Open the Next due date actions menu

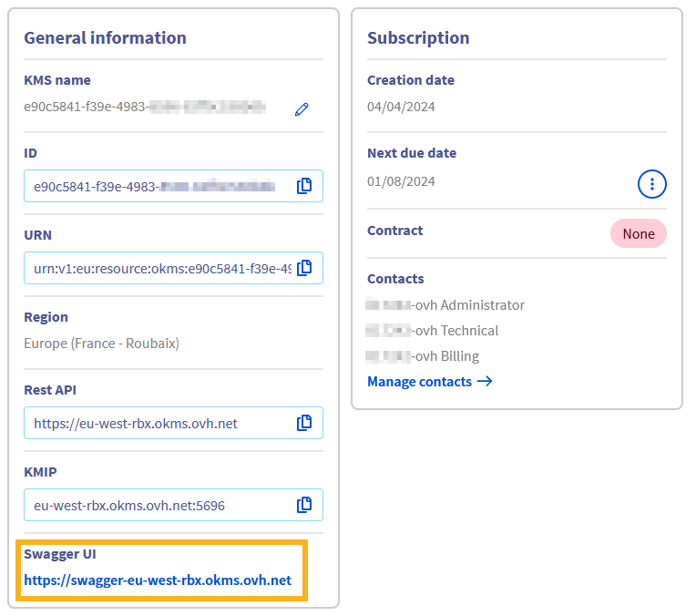pos(651,184)
